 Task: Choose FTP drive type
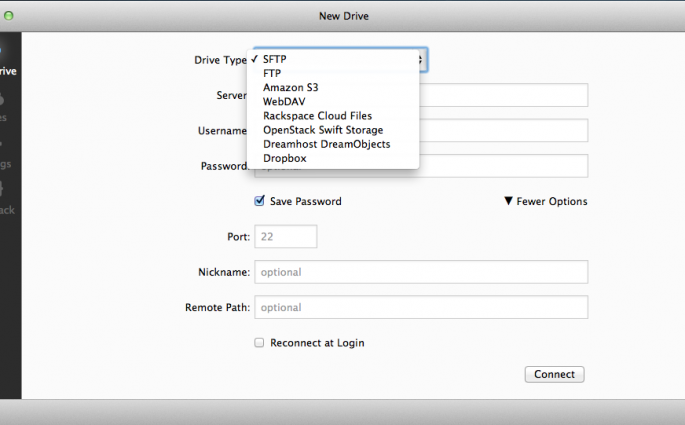click(x=272, y=73)
